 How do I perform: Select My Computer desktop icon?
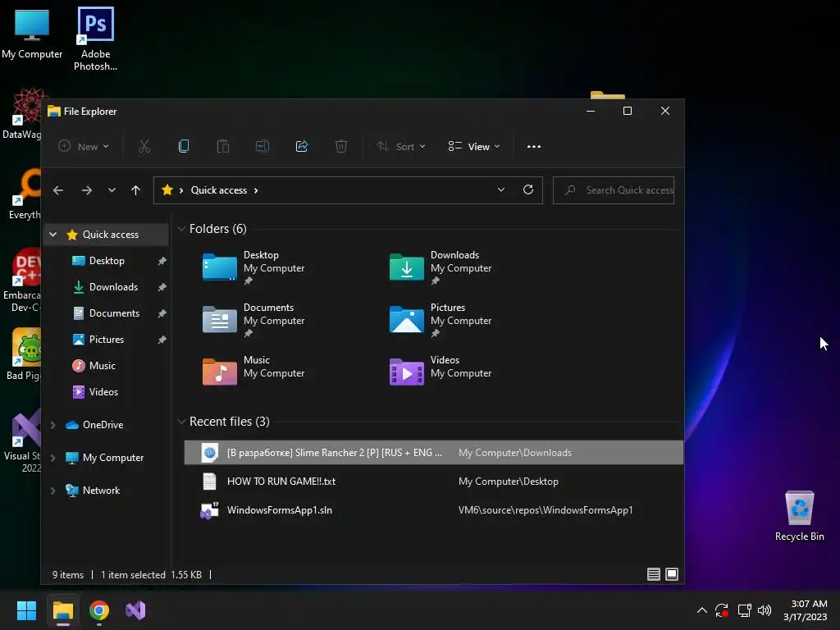coord(32,33)
